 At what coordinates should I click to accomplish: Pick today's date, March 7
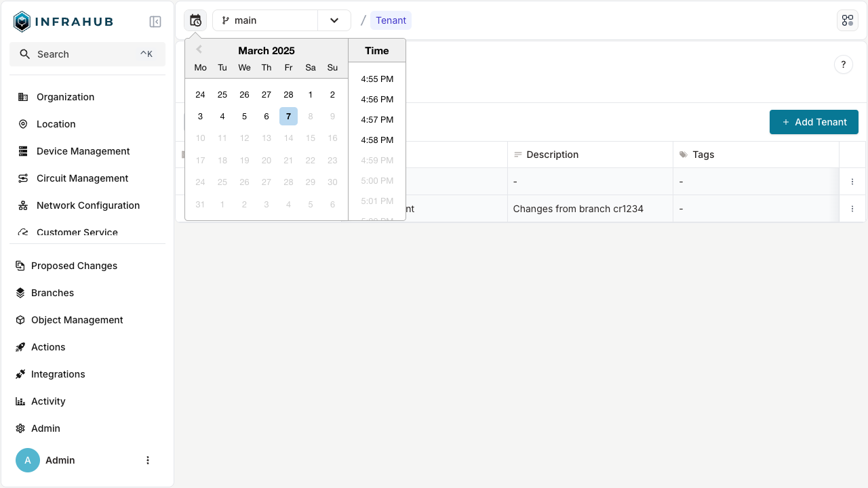click(x=288, y=116)
